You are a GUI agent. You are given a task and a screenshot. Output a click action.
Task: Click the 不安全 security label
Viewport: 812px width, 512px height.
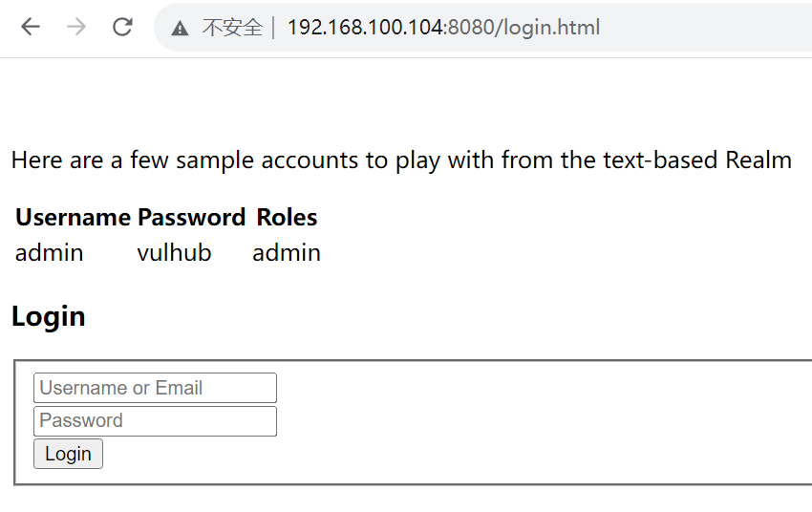pyautogui.click(x=231, y=28)
